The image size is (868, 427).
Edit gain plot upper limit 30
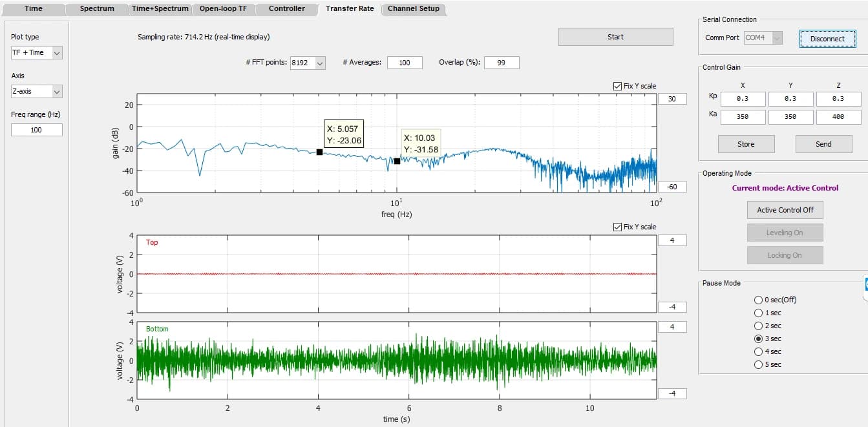672,99
